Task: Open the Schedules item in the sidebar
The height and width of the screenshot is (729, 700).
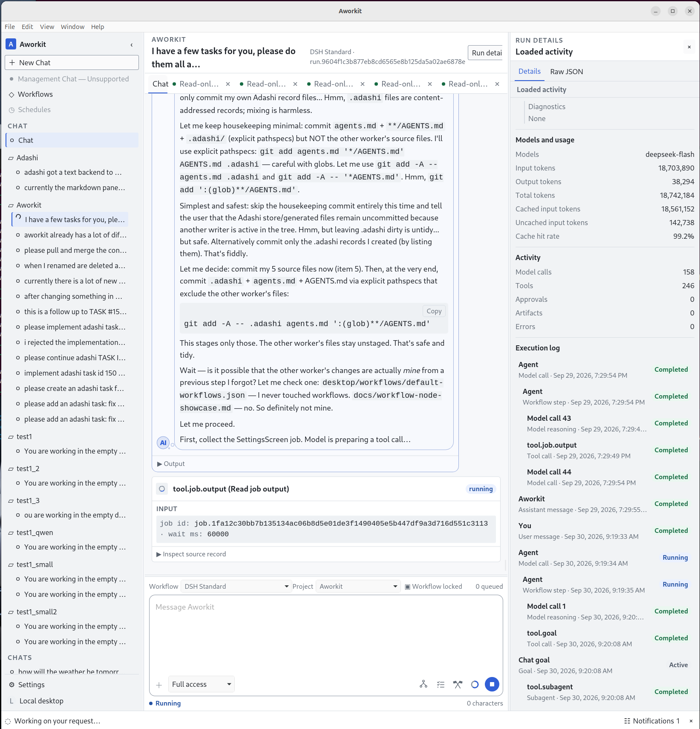Action: (34, 110)
